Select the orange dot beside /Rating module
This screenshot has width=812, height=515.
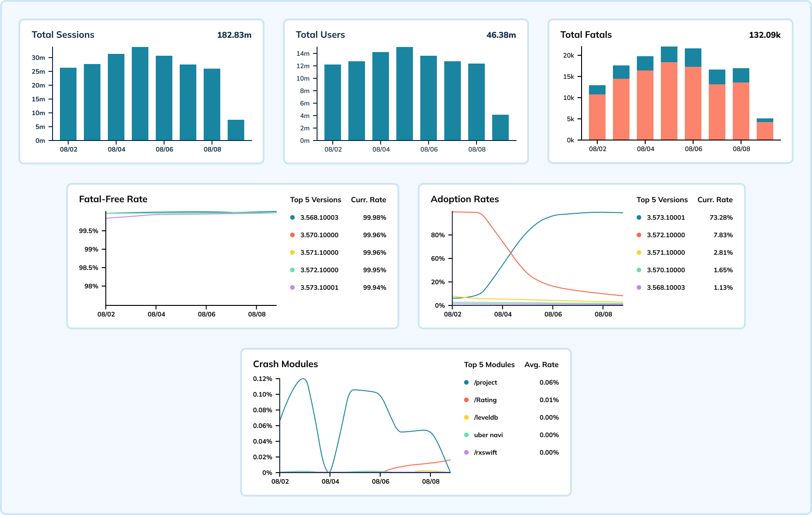[x=466, y=400]
